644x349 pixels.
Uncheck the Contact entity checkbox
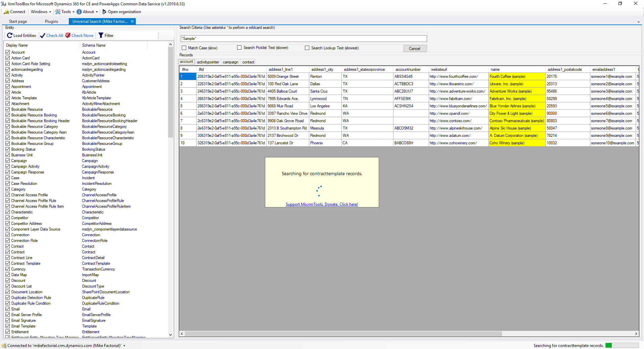pyautogui.click(x=7, y=246)
